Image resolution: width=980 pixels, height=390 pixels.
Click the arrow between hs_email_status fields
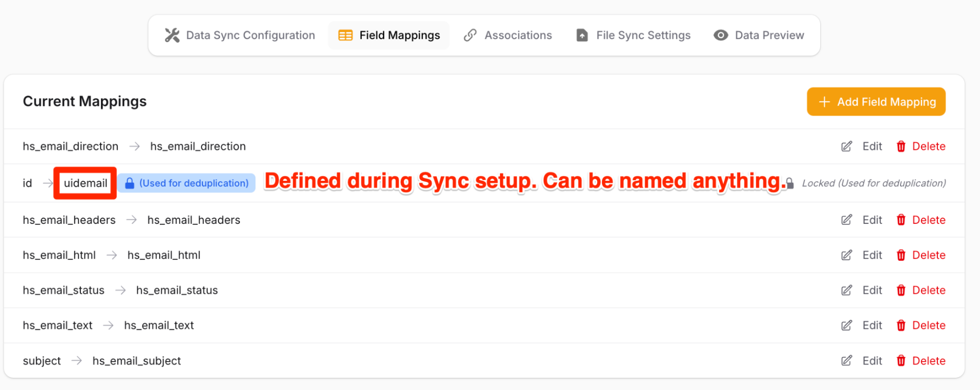pyautogui.click(x=121, y=291)
